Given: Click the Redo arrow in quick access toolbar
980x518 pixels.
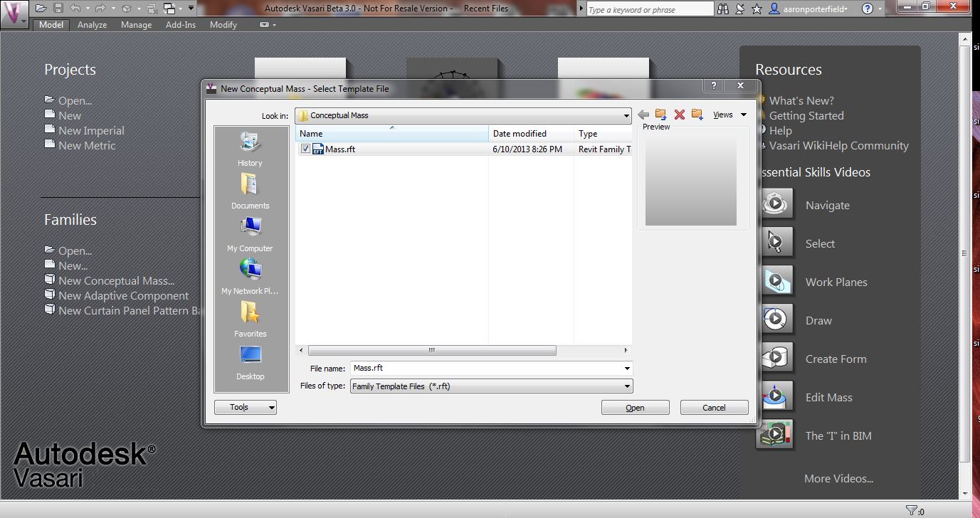Looking at the screenshot, I should pos(100,9).
